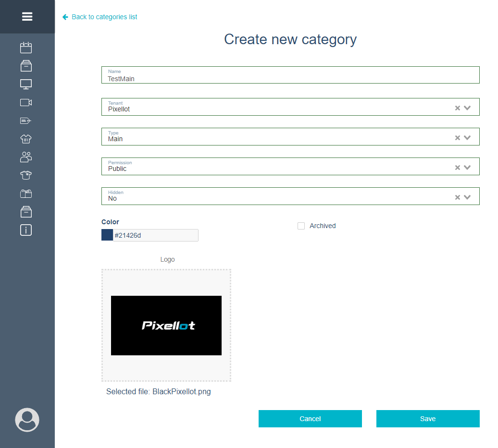Open Hidden combo box showing No
Screen dimensions: 498x448
(290, 196)
